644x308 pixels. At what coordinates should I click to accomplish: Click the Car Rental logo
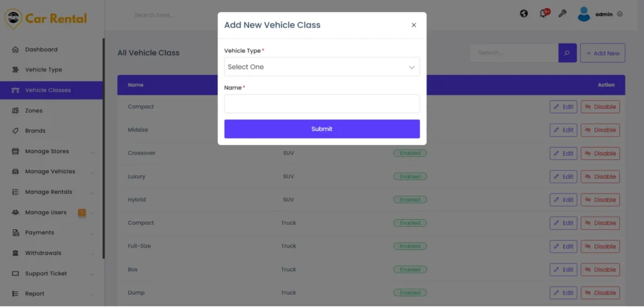pos(46,18)
